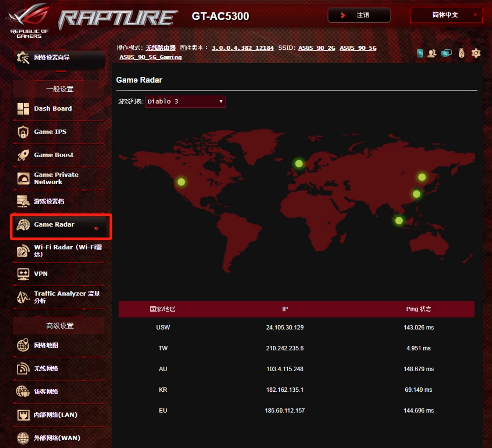
Task: Click ping value 144.696 ms
Action: coord(419,410)
